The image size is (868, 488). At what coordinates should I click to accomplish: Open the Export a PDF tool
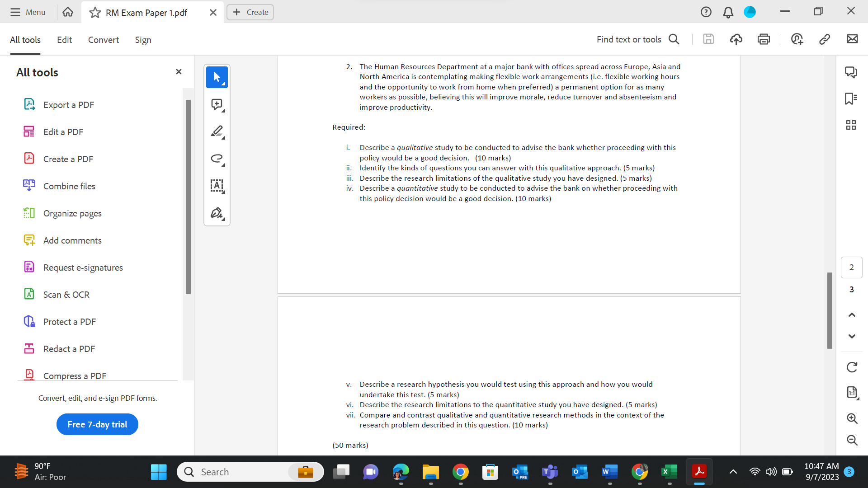click(x=69, y=105)
